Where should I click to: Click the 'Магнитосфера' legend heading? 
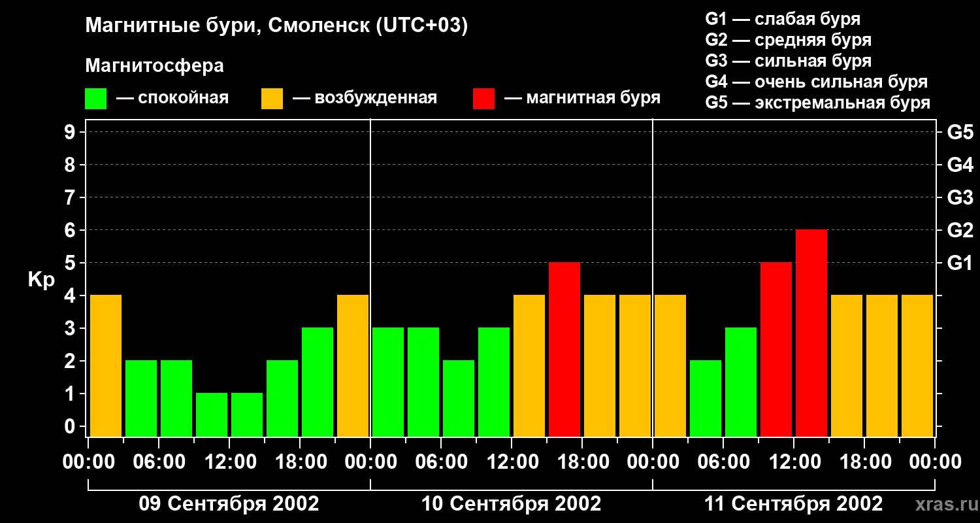(x=154, y=66)
